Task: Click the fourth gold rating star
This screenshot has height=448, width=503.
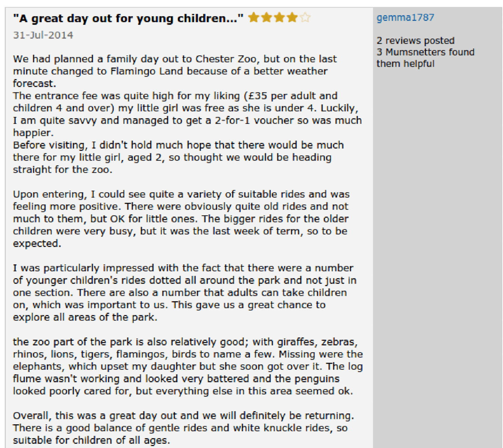Action: coord(292,17)
